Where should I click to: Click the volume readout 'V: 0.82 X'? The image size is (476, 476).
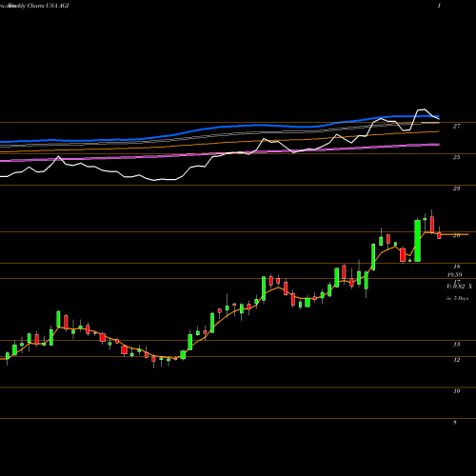[x=459, y=287]
